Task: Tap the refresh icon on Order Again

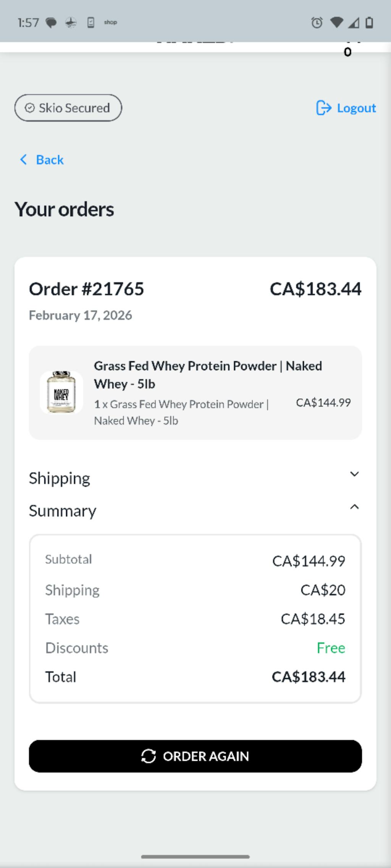Action: tap(149, 756)
